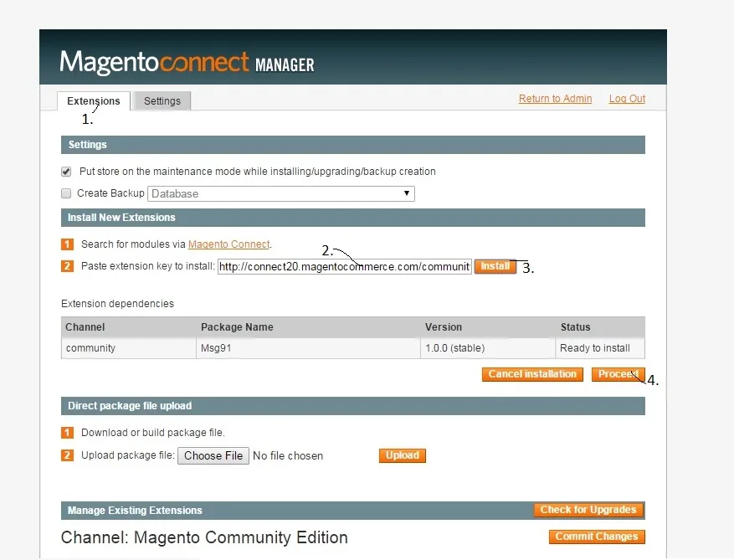Click the Extension dependencies label
734x560 pixels.
pyautogui.click(x=117, y=303)
